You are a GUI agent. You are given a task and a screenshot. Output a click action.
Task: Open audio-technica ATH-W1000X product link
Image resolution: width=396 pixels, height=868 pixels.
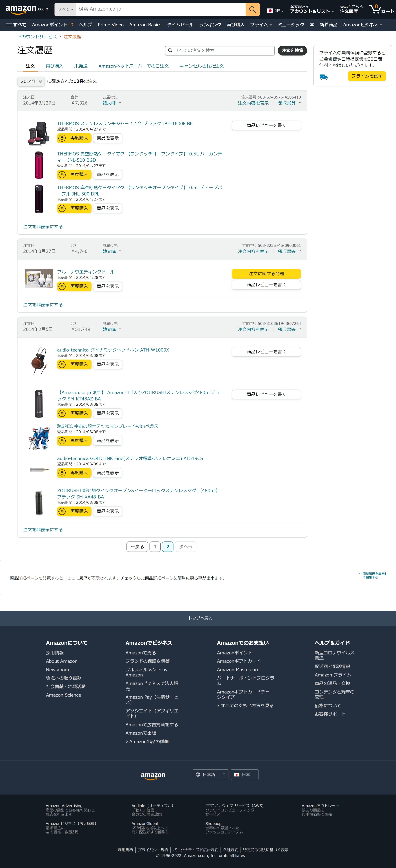113,350
